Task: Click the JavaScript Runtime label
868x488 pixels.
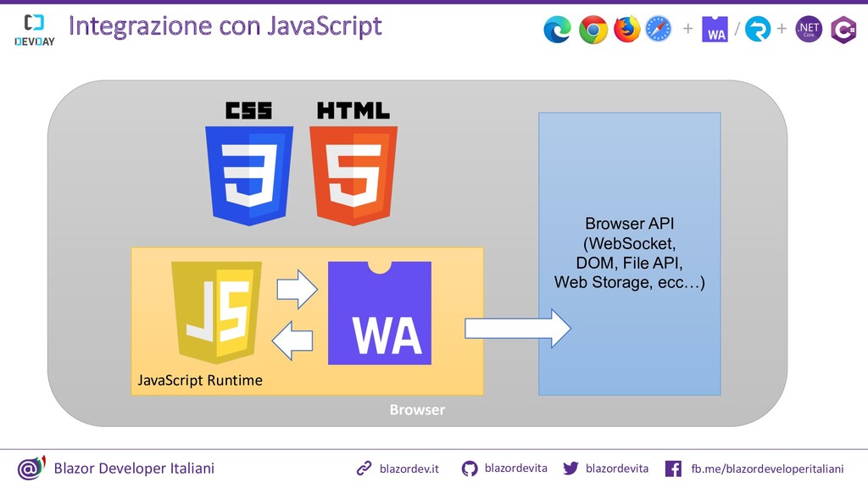Action: pos(200,380)
